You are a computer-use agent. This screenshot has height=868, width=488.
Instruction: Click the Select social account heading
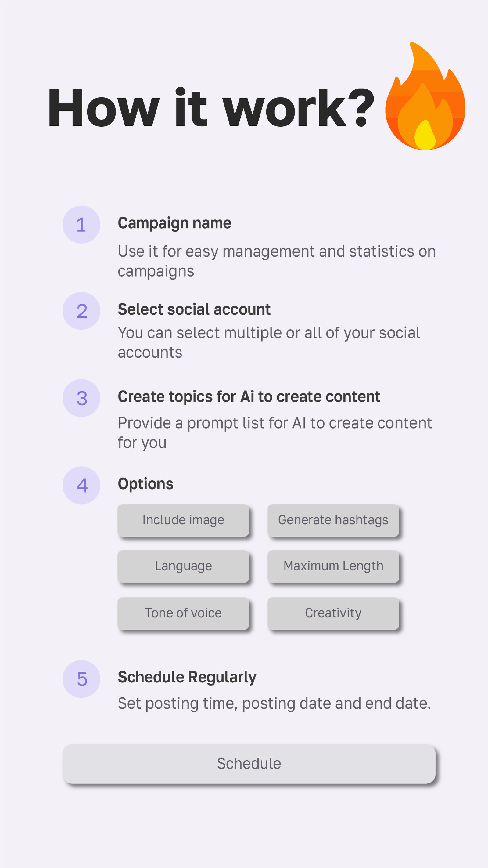point(194,310)
